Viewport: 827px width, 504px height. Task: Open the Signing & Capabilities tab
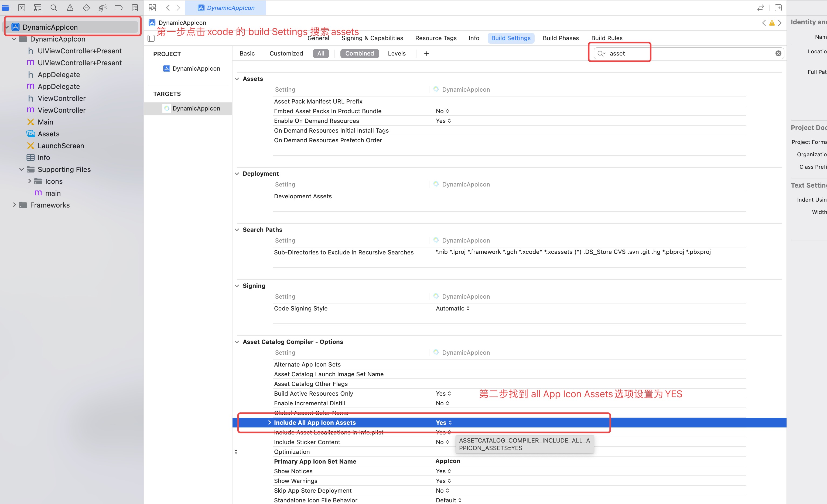click(372, 38)
